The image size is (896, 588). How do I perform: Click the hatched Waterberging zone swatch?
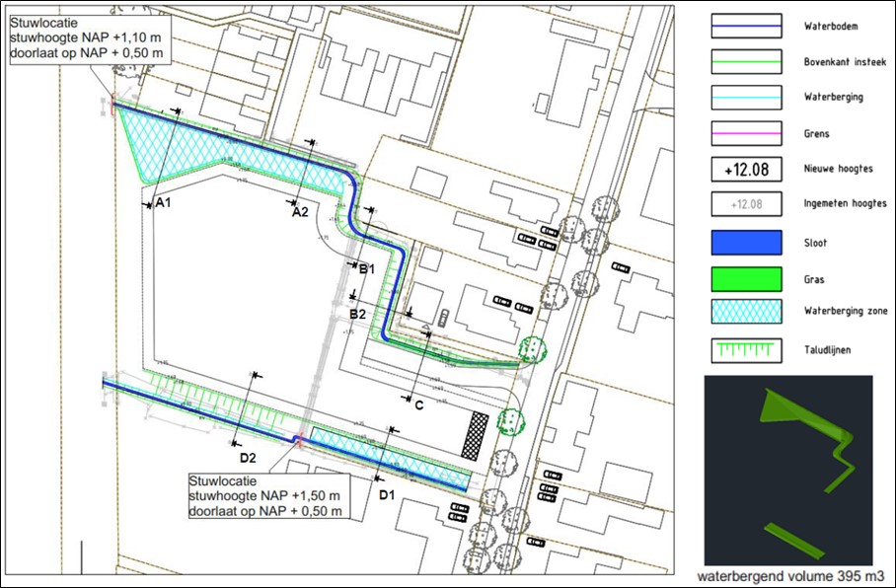746,312
